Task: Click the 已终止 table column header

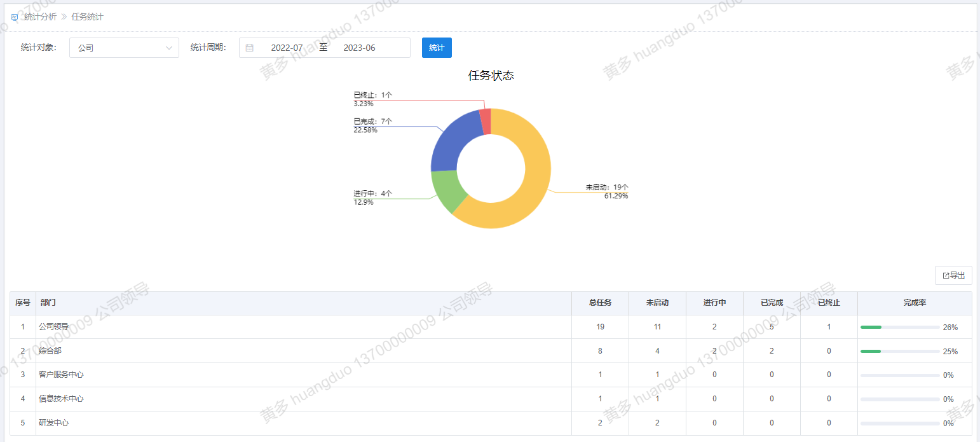Action: (x=829, y=303)
